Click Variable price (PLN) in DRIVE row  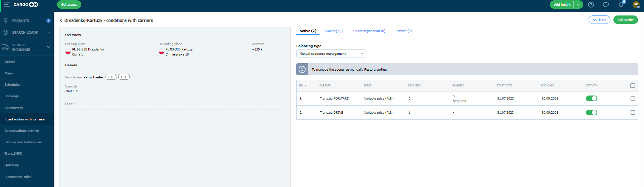(x=379, y=113)
